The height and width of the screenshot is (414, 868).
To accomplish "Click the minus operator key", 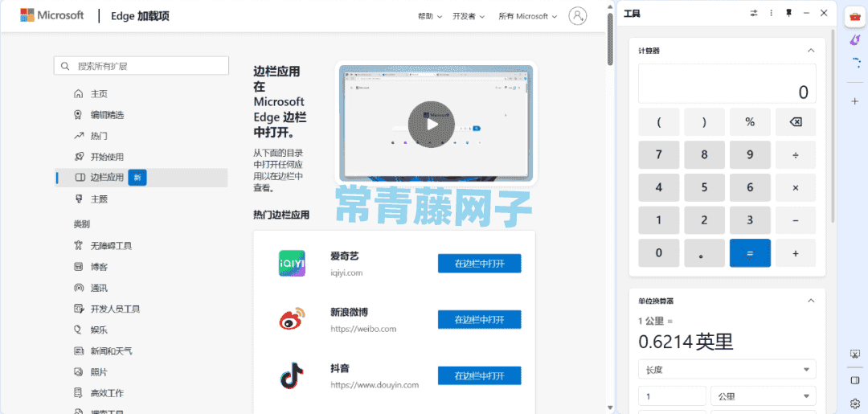I will click(796, 220).
